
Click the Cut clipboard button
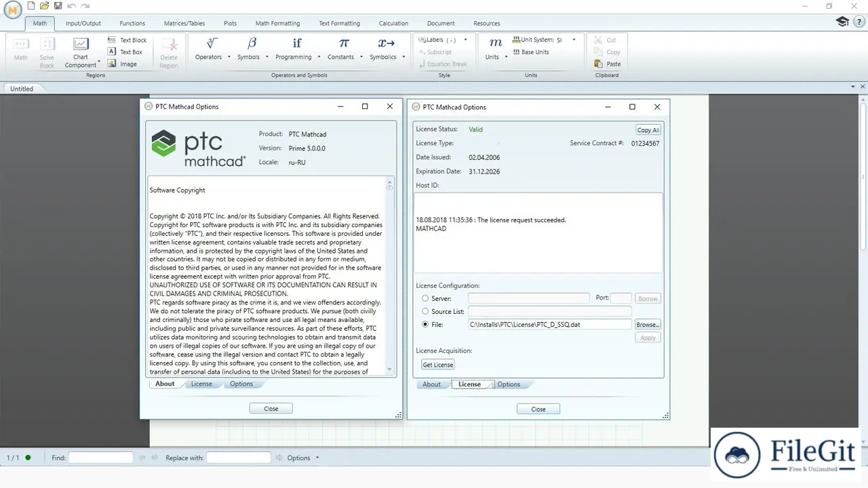[x=605, y=40]
